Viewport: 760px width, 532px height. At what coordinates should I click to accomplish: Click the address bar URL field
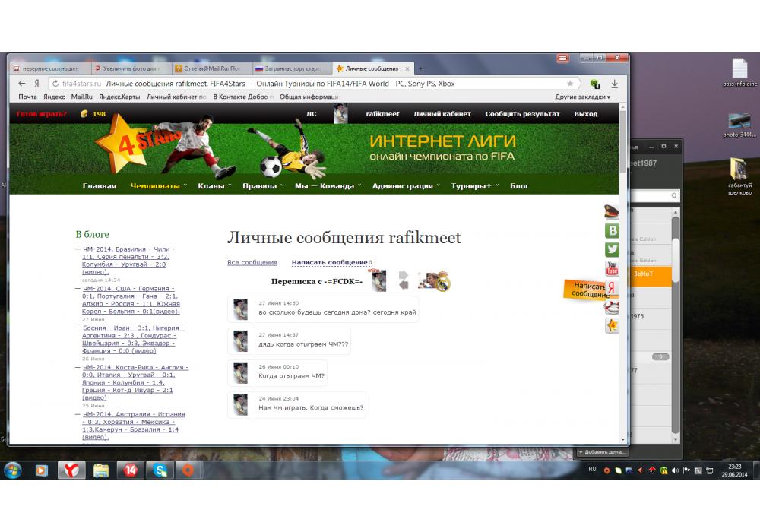[x=304, y=84]
